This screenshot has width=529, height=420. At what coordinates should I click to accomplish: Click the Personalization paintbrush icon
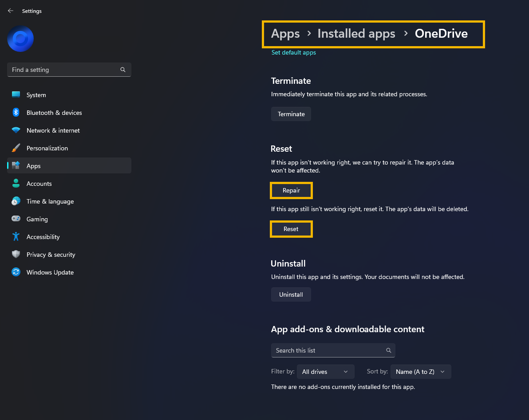[16, 148]
